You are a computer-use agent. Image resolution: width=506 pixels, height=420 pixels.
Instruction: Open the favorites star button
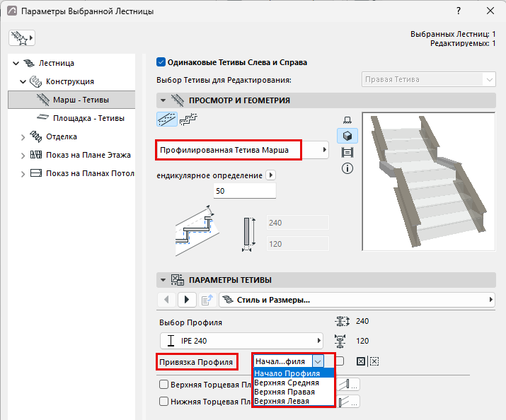[x=22, y=38]
